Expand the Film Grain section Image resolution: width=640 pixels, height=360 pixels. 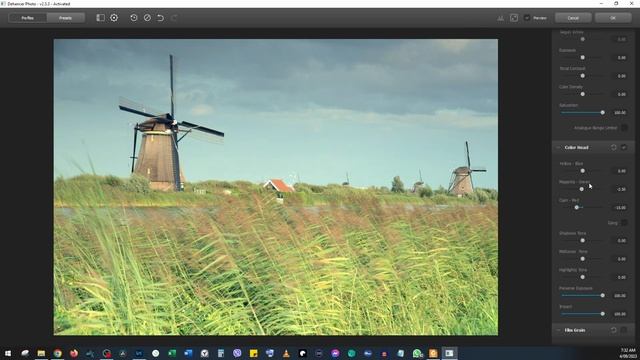click(x=558, y=330)
